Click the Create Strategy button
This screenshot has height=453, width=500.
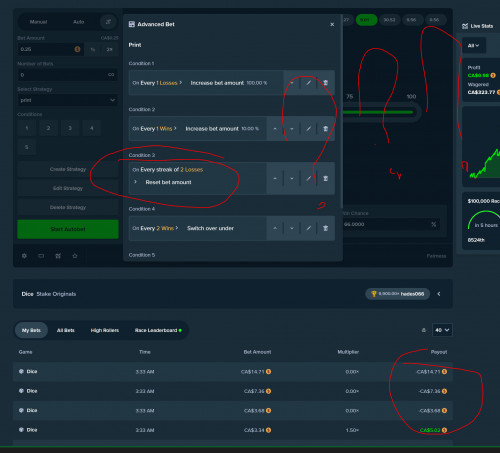coord(68,169)
